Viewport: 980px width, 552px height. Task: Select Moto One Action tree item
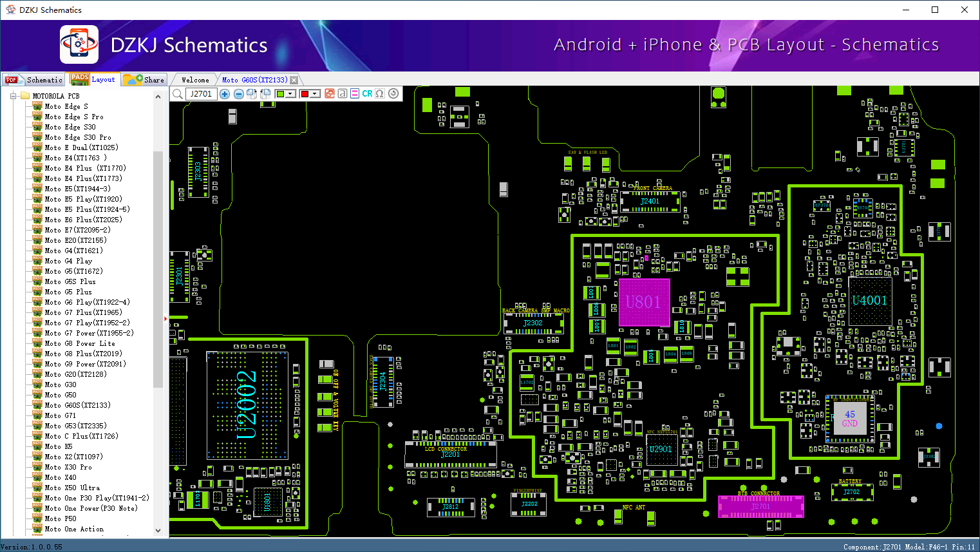74,529
